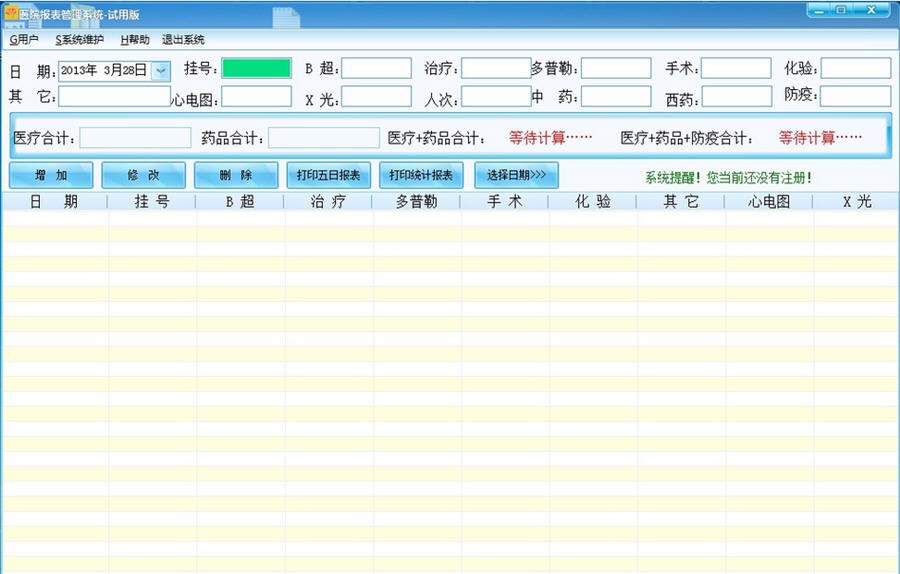Viewport: 900px width, 574px height.
Task: Click the 防疫 input field
Action: (x=856, y=96)
